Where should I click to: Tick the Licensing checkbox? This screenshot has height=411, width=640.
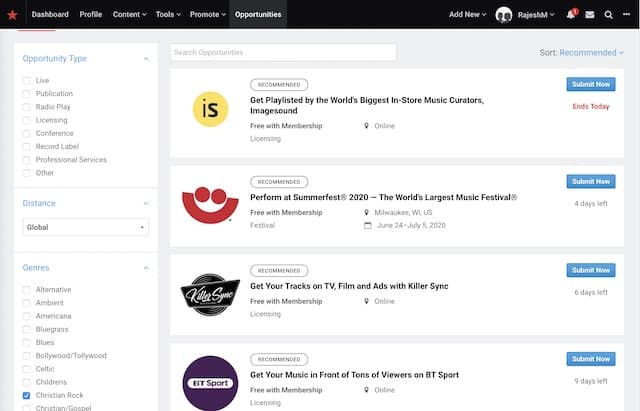[27, 120]
